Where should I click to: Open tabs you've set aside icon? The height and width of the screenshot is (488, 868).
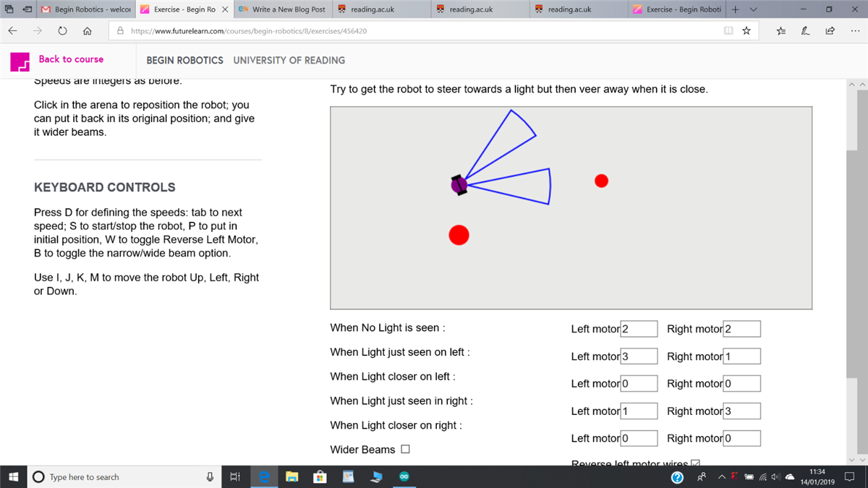[x=9, y=9]
